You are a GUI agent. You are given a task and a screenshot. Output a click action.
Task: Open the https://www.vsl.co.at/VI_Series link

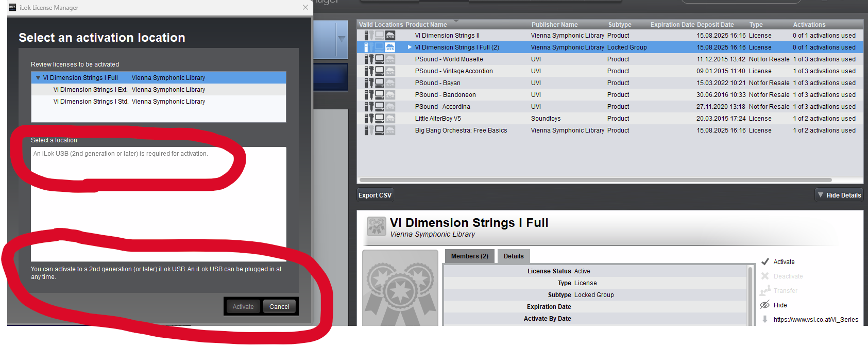click(x=816, y=320)
